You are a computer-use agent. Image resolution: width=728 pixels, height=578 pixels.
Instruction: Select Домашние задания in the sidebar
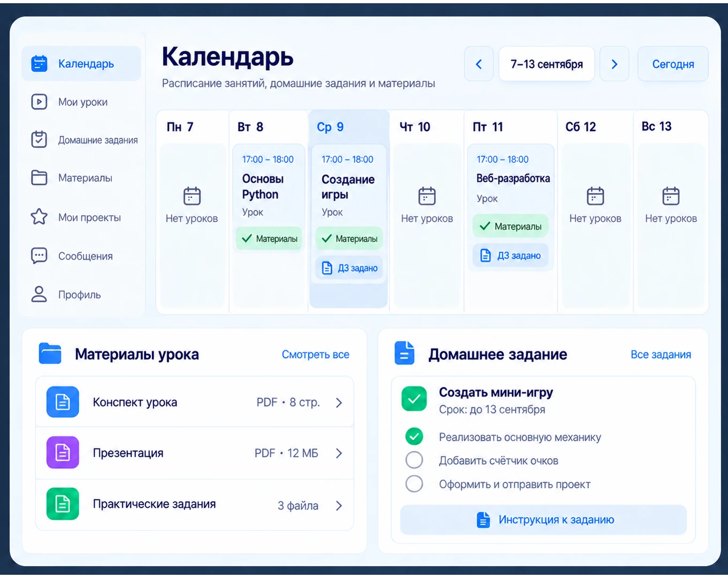tap(81, 140)
